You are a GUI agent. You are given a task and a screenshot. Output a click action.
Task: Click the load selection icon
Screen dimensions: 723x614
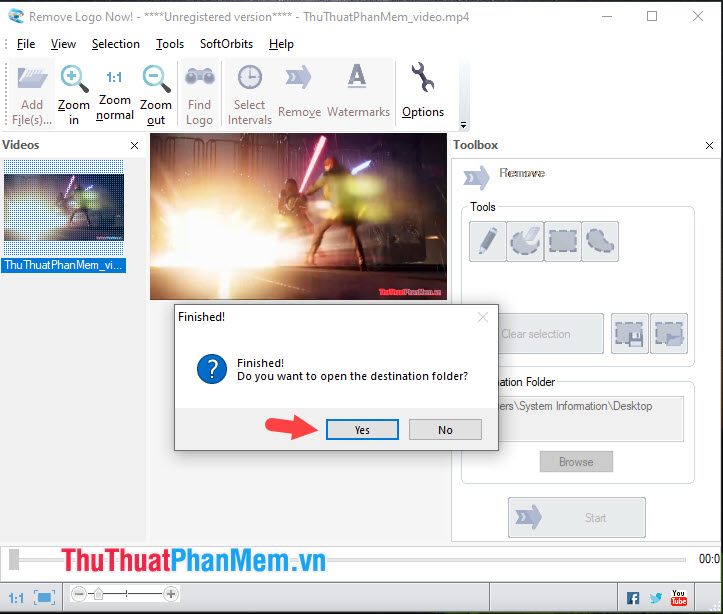669,334
